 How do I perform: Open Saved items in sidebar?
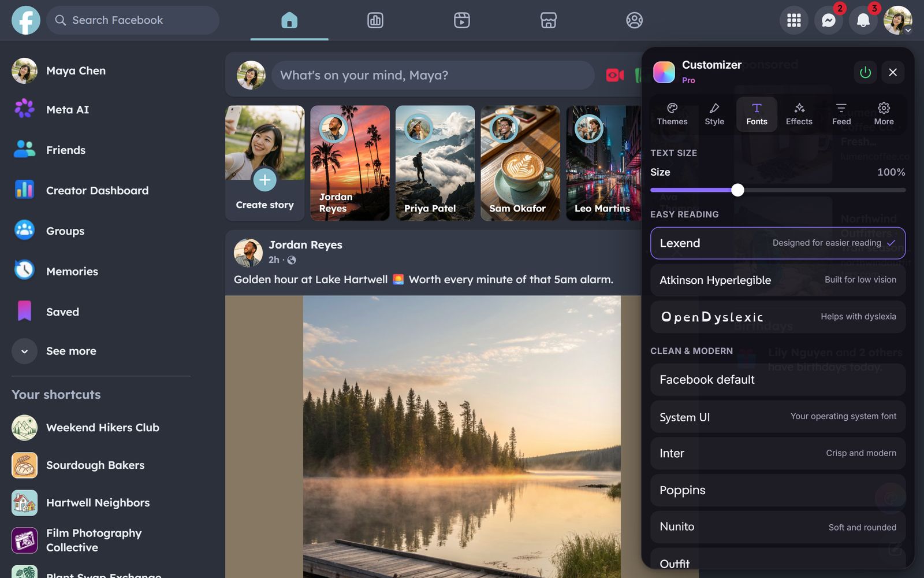(101, 312)
